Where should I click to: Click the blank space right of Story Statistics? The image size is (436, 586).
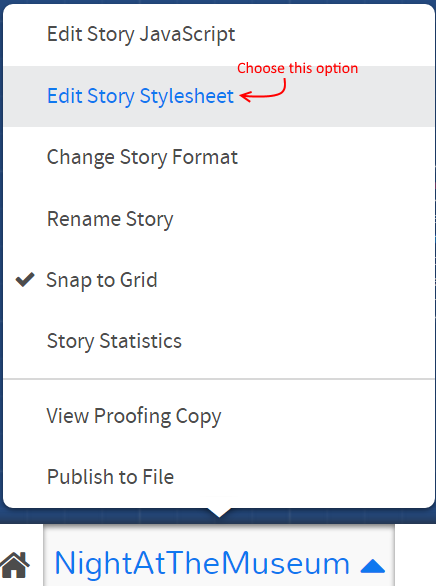(x=306, y=341)
